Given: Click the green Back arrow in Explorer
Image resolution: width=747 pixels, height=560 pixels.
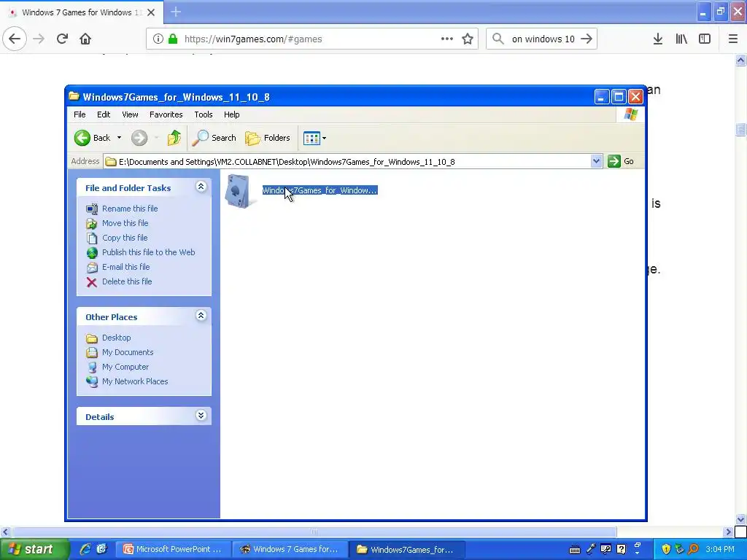Looking at the screenshot, I should point(82,138).
